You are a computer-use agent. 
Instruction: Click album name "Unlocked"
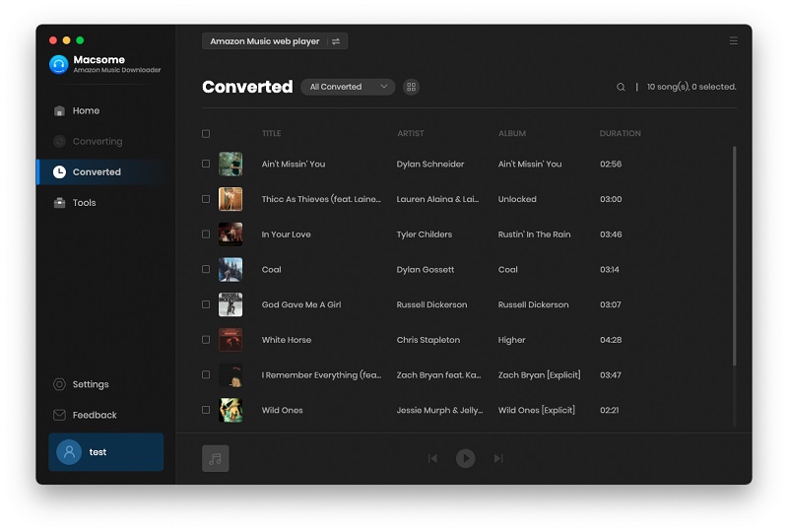[x=517, y=199]
